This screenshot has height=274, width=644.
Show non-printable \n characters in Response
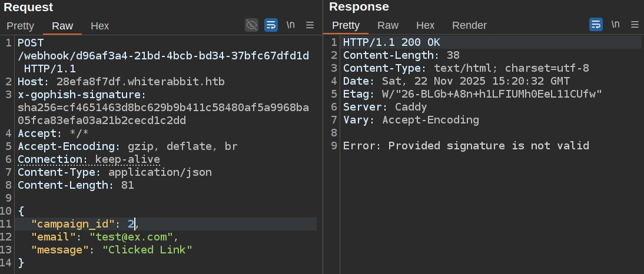click(615, 25)
